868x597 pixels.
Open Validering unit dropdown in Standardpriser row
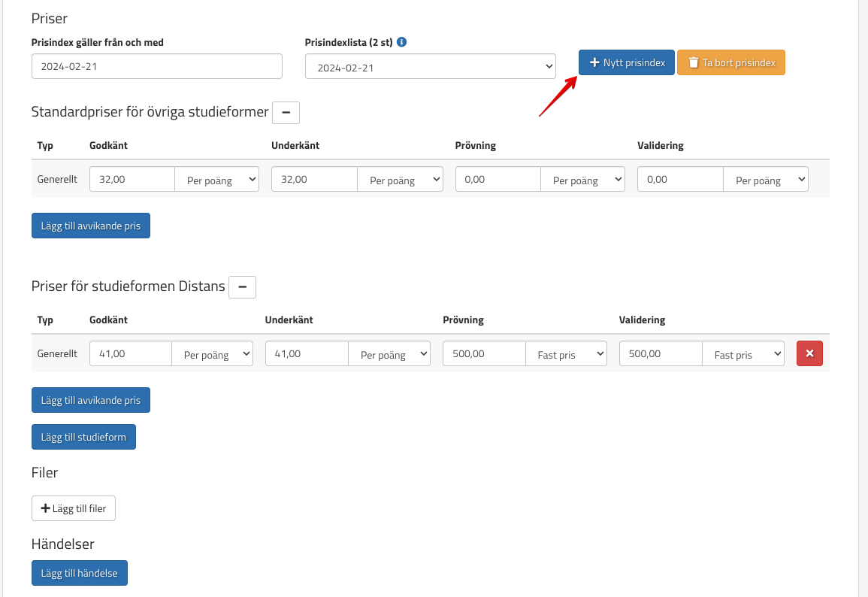[765, 180]
